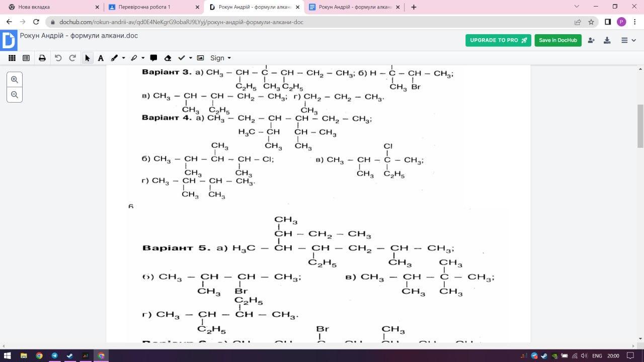Open the clock showing 20:00
This screenshot has height=362, width=644.
(613, 356)
